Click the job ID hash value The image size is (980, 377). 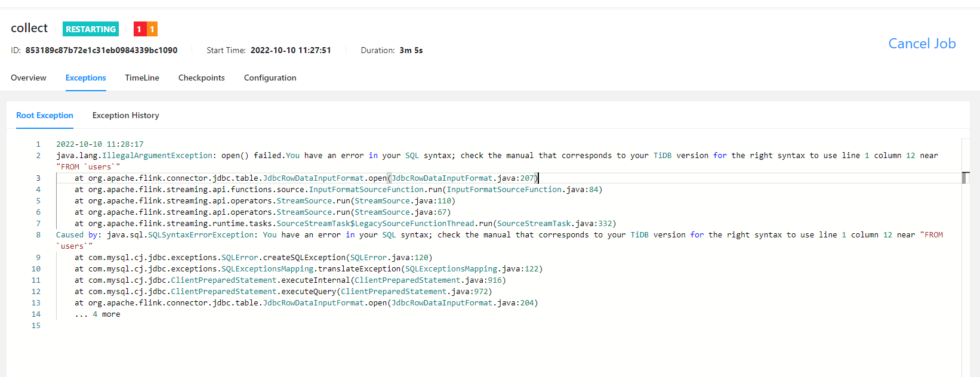101,50
